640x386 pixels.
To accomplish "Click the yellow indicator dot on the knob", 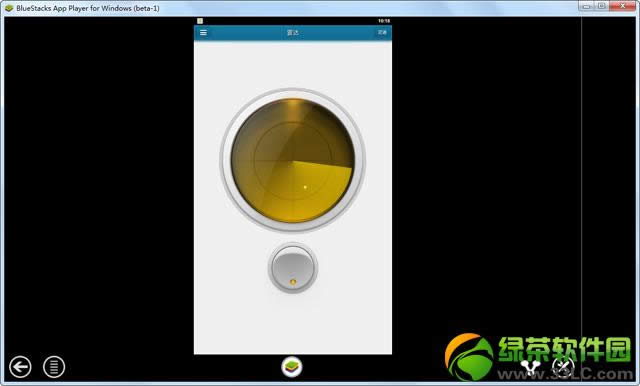I will click(x=293, y=282).
